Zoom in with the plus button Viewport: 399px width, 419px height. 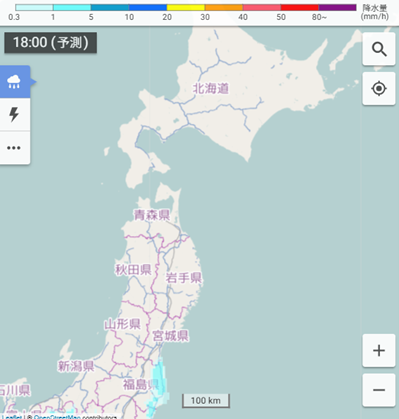click(379, 350)
